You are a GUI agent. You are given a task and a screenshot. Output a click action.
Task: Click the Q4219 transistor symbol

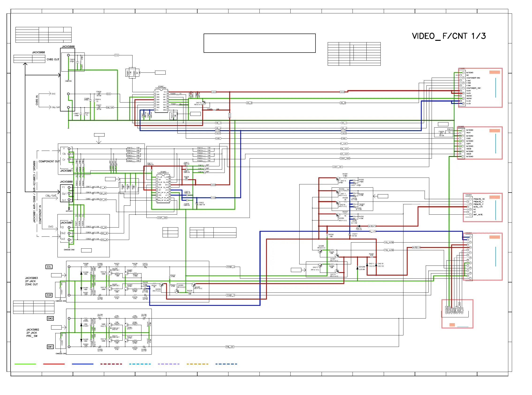coord(204,103)
